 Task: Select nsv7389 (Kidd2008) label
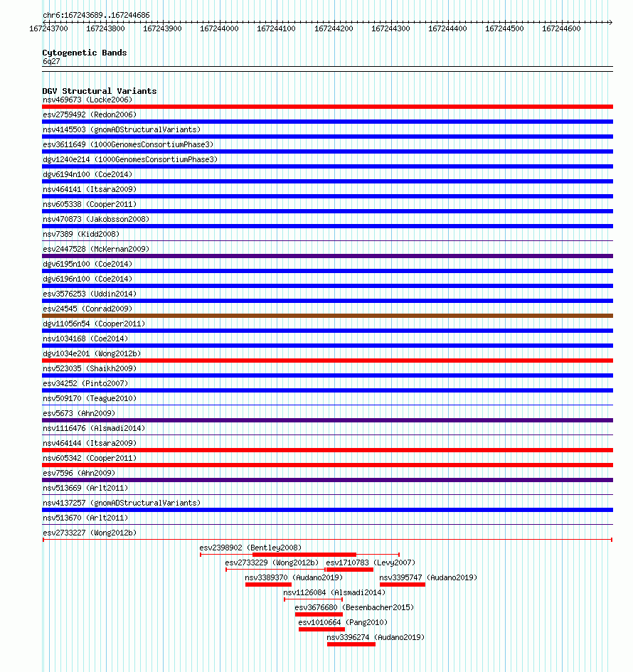pos(81,235)
